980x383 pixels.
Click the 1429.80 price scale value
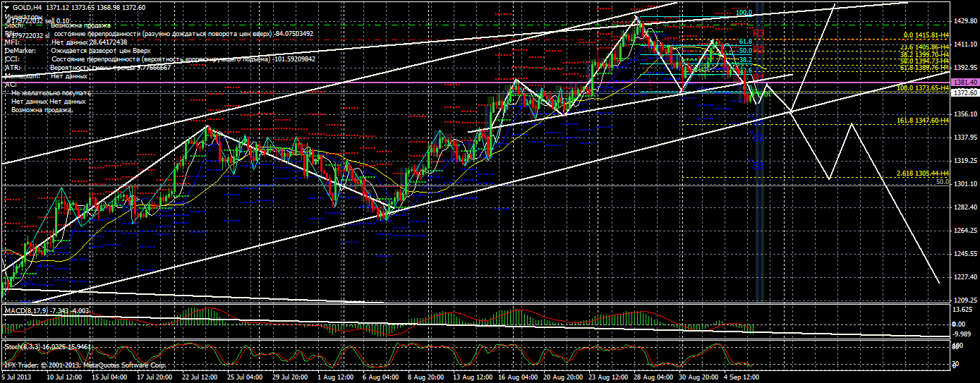(x=964, y=21)
